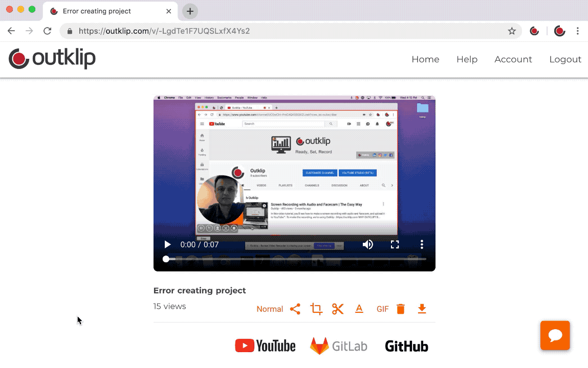
Task: Open a new browser tab
Action: point(190,11)
